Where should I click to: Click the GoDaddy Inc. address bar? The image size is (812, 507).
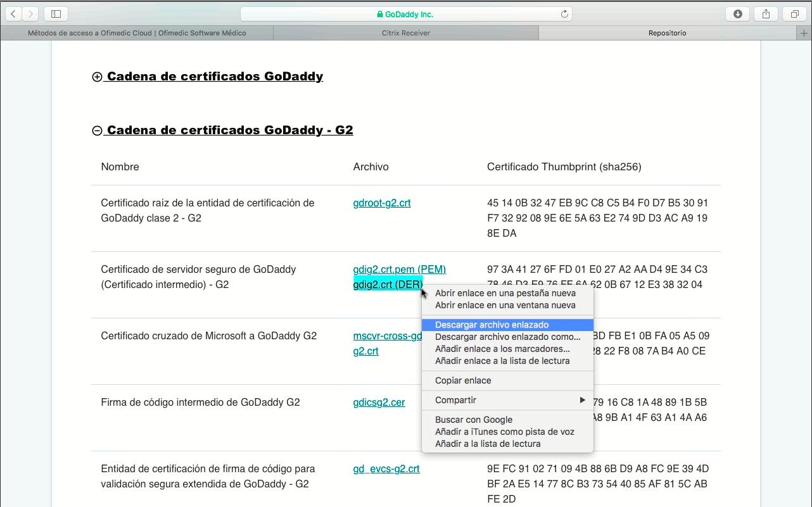point(405,14)
